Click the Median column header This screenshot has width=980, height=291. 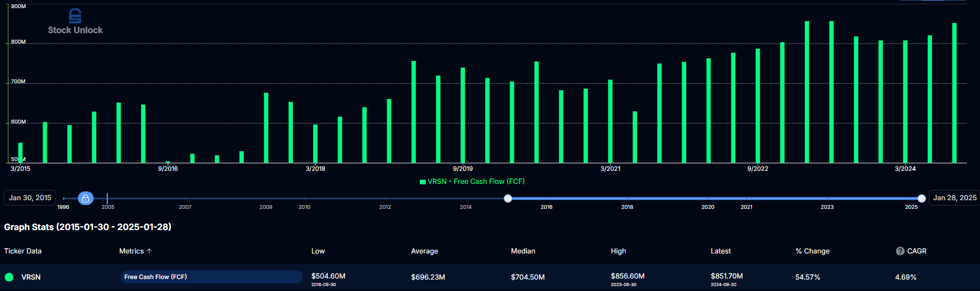coord(523,251)
